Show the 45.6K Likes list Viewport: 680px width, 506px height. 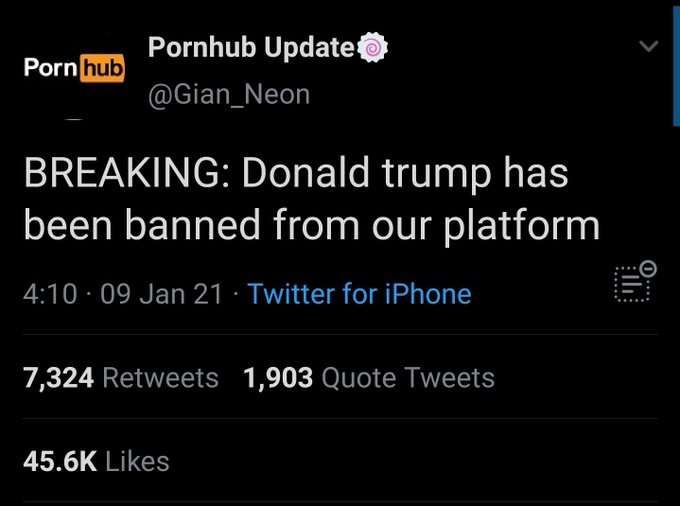point(96,461)
